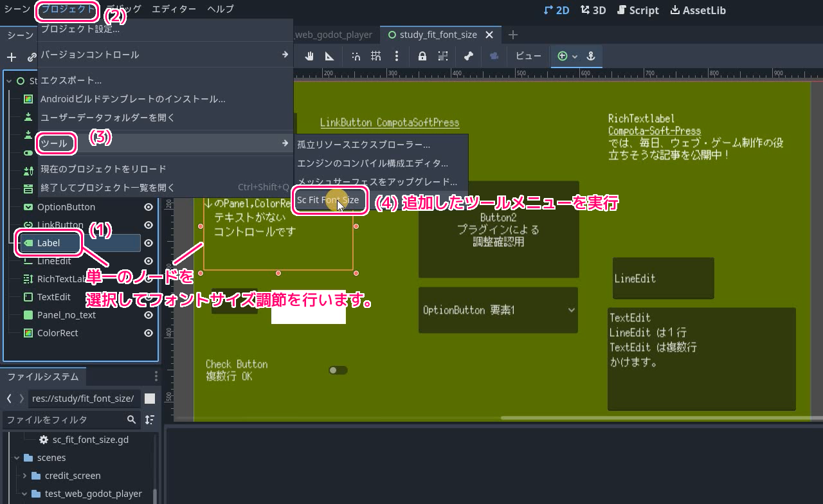Open the OptionButton 要素1 dropdown
This screenshot has width=823, height=504.
[x=498, y=310]
